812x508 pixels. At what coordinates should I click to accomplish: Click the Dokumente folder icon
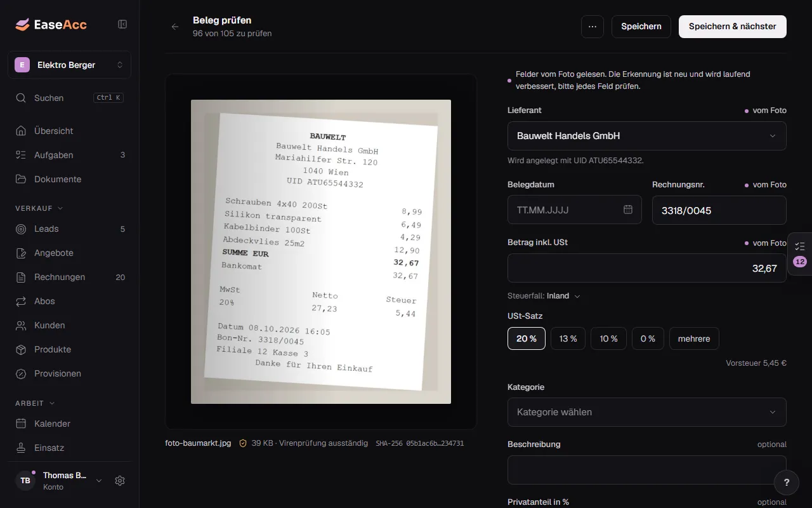click(22, 179)
